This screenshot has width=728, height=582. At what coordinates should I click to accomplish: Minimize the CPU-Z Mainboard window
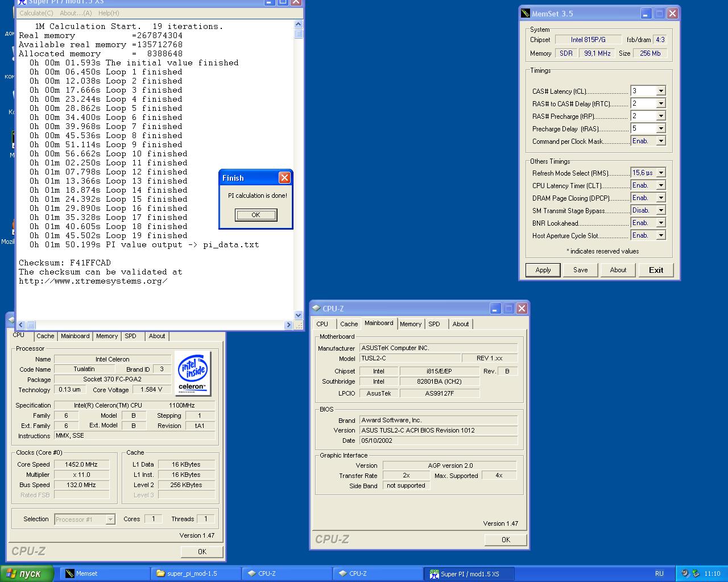[495, 309]
